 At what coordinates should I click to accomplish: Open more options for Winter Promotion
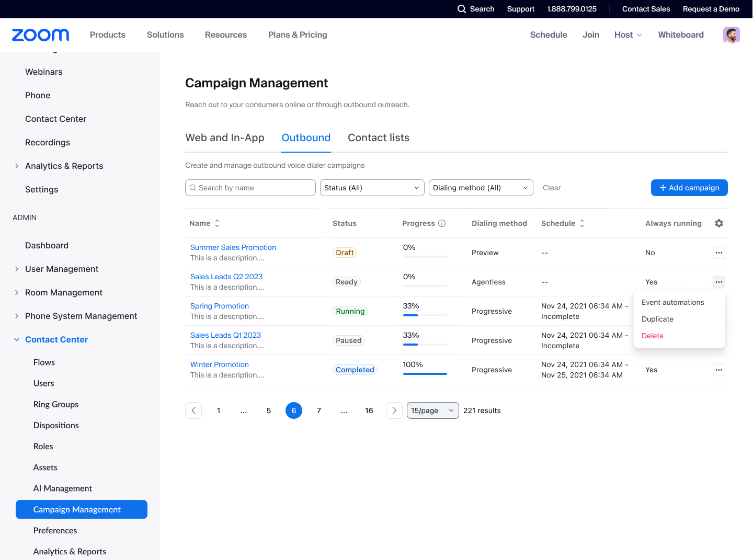point(719,370)
